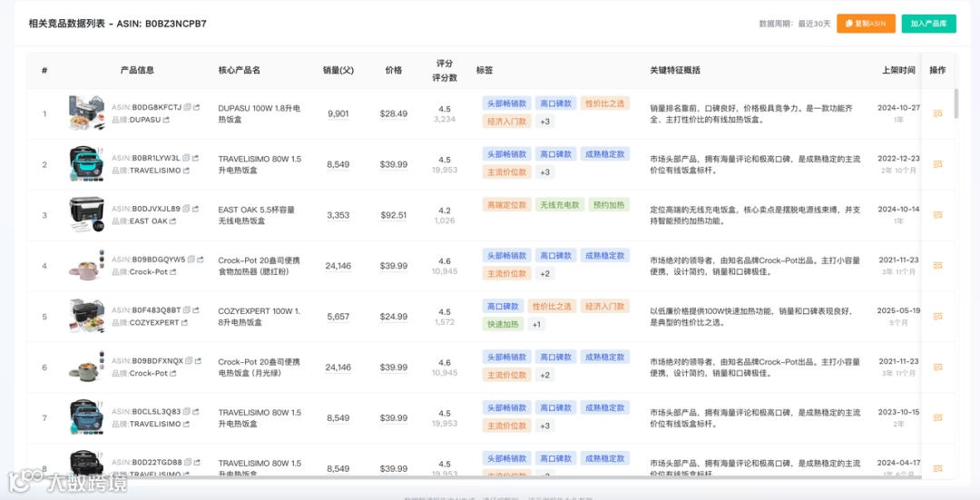Open EAST OAK brand external link icon
This screenshot has width=980, height=500.
click(x=173, y=221)
